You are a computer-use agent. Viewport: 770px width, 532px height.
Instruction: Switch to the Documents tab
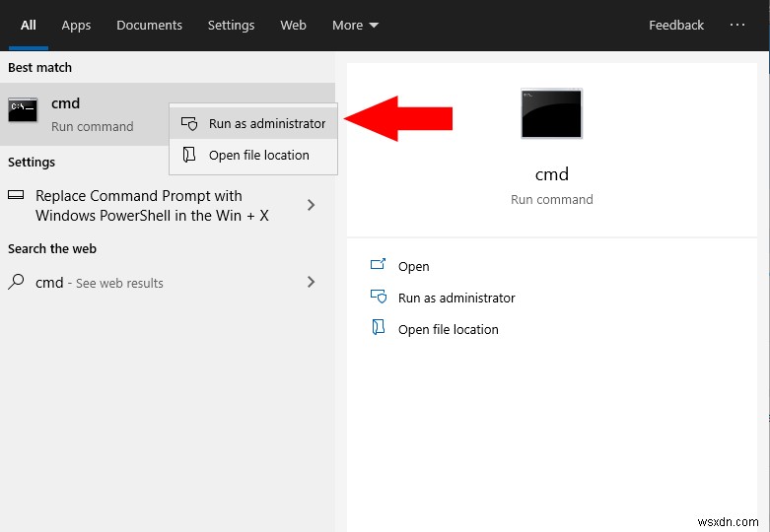(149, 26)
